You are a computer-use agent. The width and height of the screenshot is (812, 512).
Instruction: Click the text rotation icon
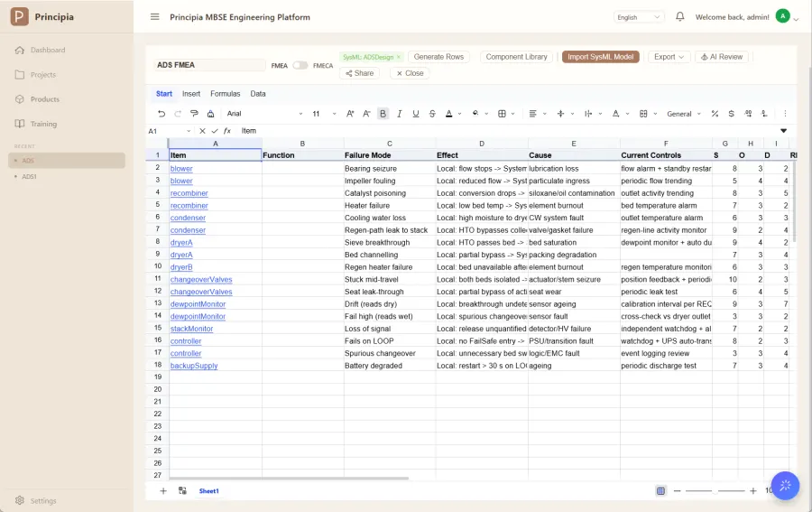click(x=615, y=114)
